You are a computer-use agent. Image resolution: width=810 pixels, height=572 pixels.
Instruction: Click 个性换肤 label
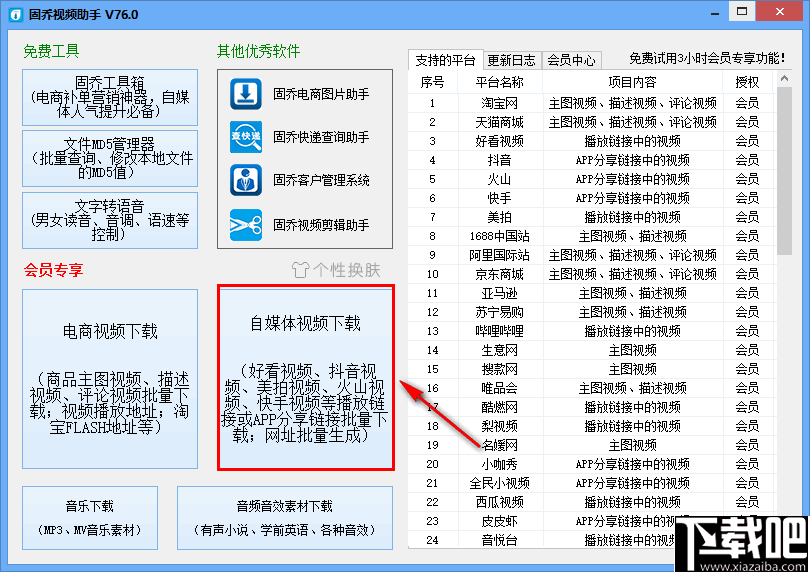(347, 270)
